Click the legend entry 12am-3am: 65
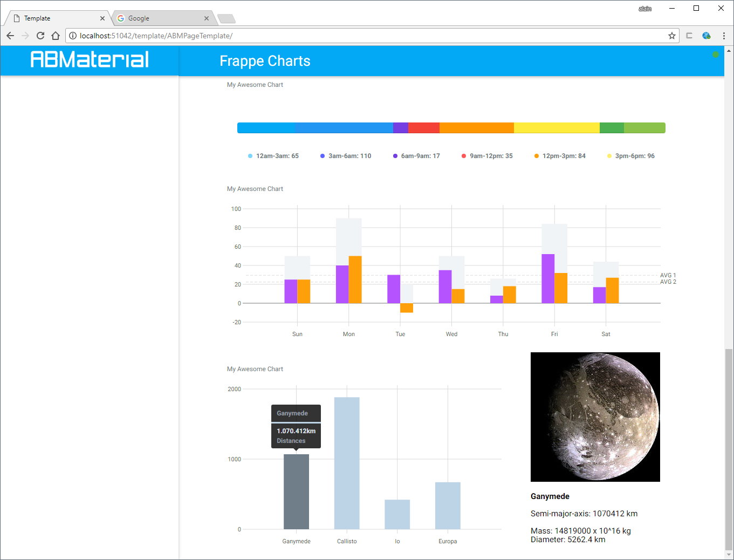The width and height of the screenshot is (734, 560). point(273,156)
